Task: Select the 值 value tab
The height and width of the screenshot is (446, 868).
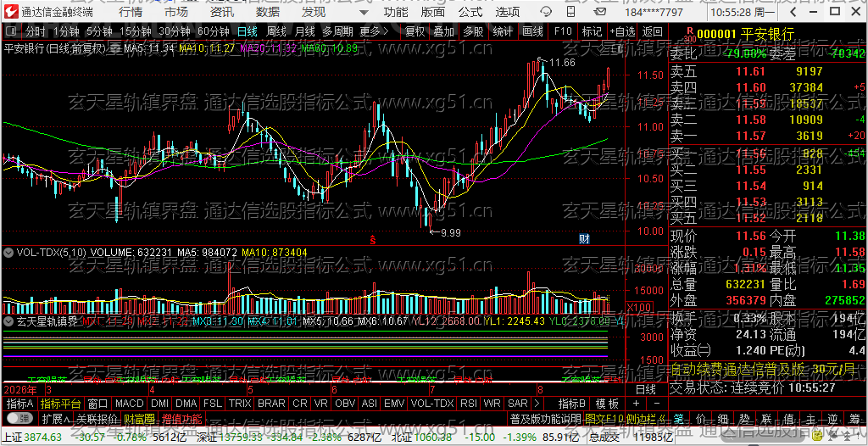Action: click(788, 418)
